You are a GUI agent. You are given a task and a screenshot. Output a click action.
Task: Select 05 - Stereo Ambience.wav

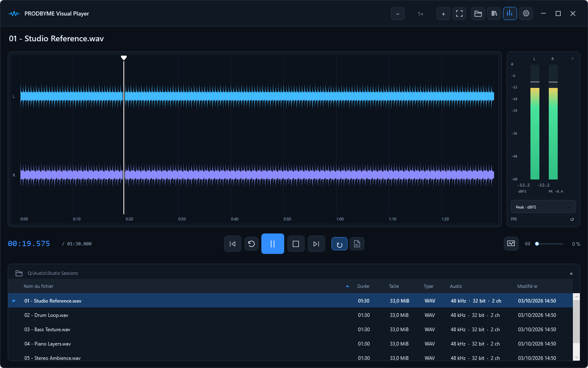coord(290,357)
